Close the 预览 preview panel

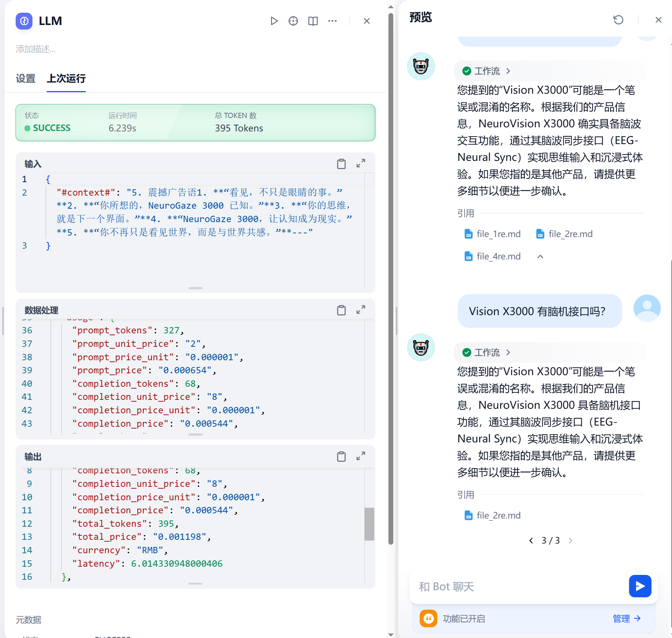(x=659, y=20)
